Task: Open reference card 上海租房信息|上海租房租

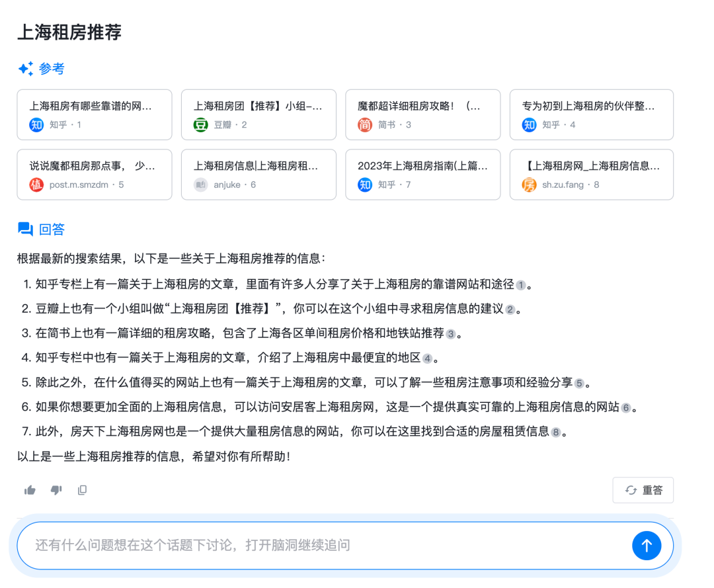Action: coord(258,175)
